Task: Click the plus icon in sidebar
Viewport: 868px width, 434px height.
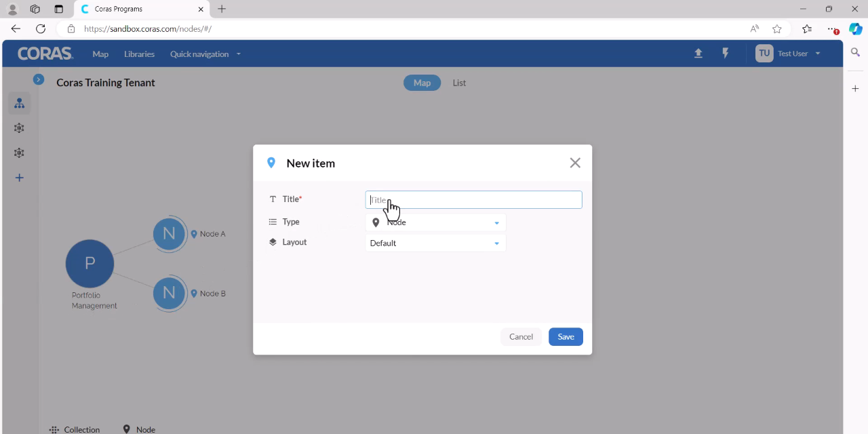Action: pos(19,178)
